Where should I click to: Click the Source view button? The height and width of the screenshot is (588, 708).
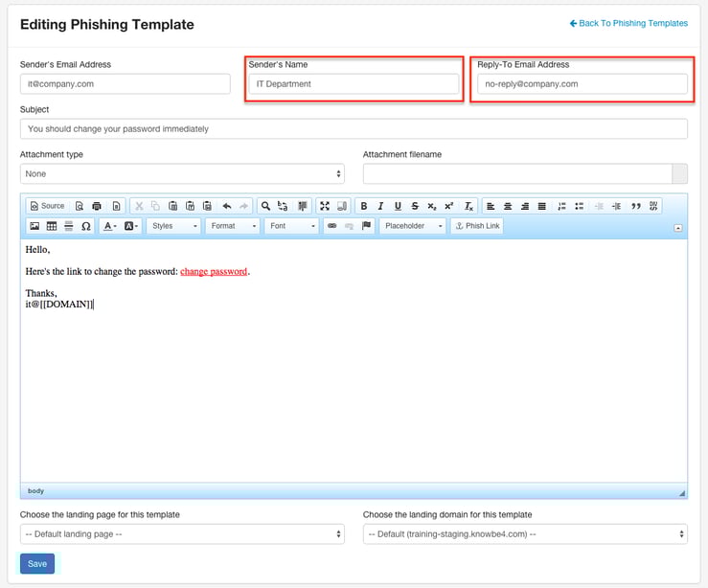47,206
